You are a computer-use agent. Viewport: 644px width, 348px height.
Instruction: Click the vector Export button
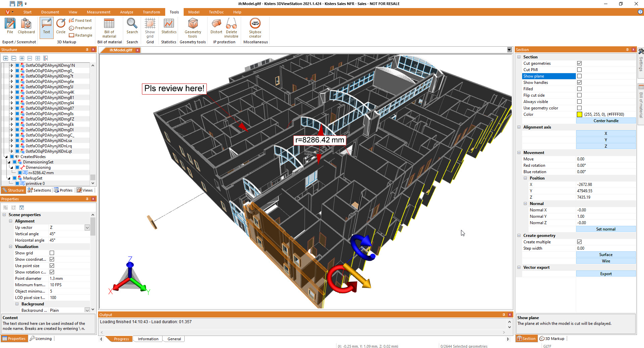tap(606, 274)
